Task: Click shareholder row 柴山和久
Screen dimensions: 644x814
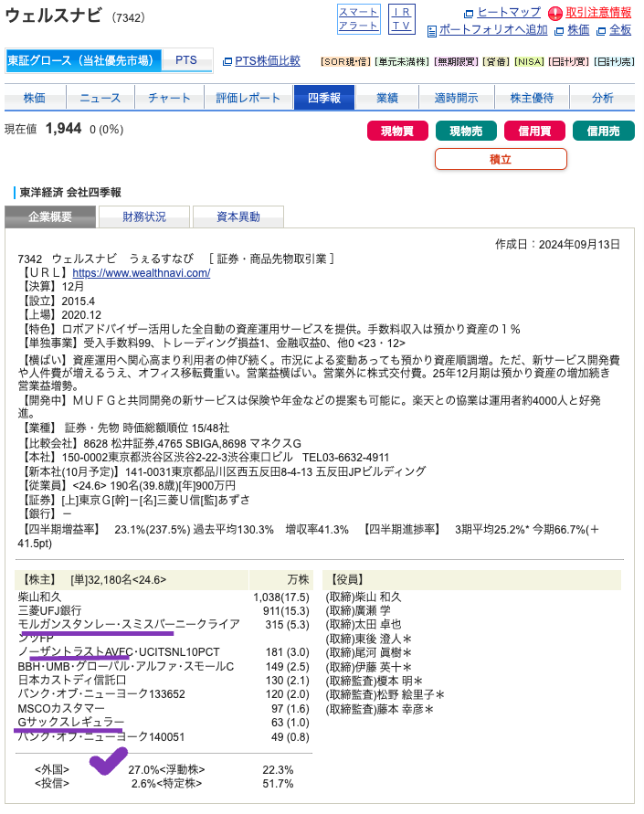Action: point(164,597)
